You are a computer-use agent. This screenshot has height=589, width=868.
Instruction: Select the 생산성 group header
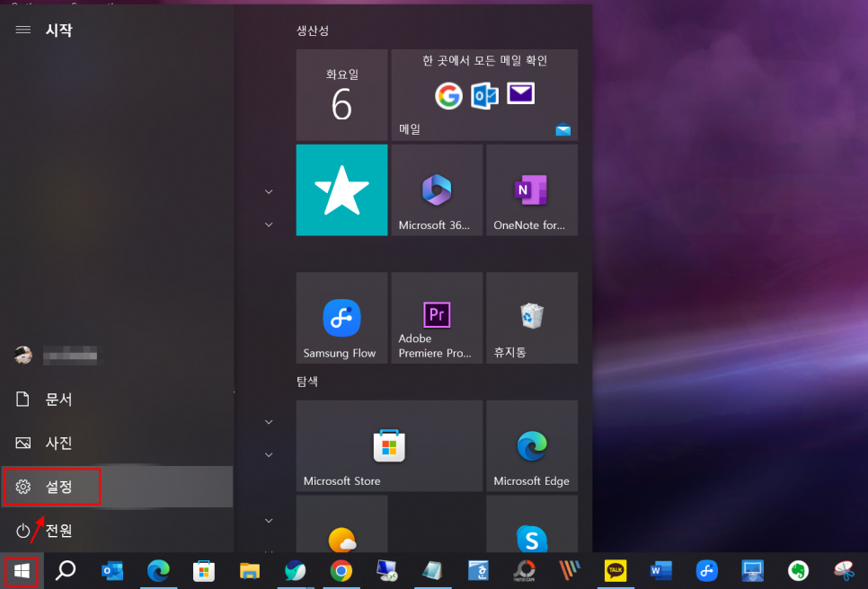click(x=313, y=31)
